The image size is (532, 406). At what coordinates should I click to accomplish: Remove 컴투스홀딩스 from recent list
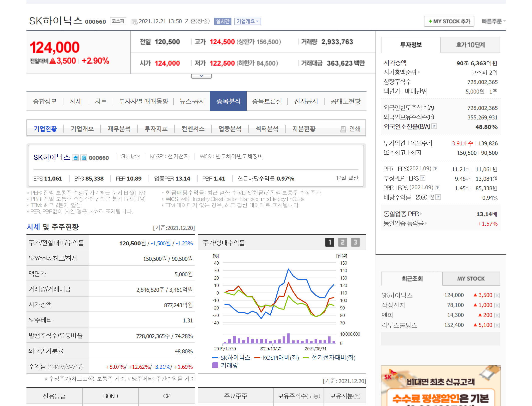(497, 325)
